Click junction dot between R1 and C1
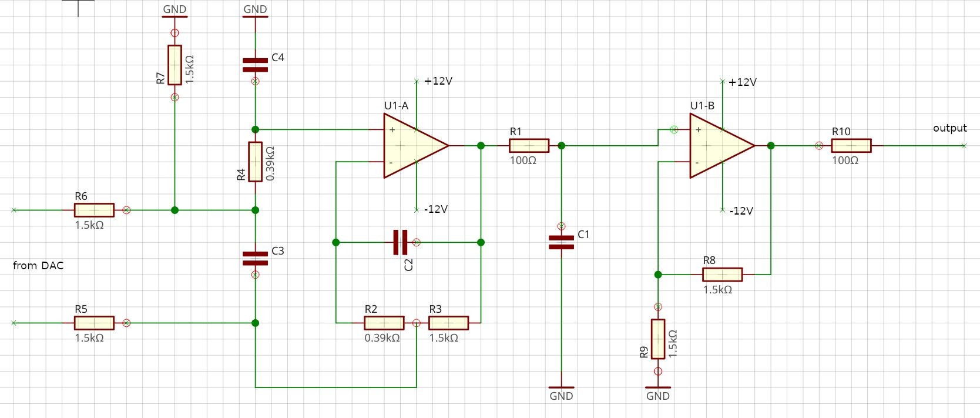The image size is (980, 418). coord(561,145)
